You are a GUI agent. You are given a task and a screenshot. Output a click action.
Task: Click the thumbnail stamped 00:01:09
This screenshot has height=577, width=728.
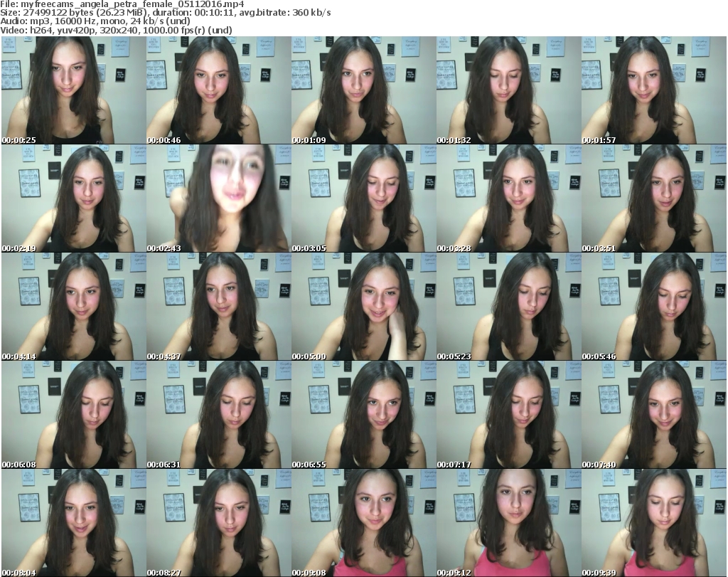pos(363,90)
